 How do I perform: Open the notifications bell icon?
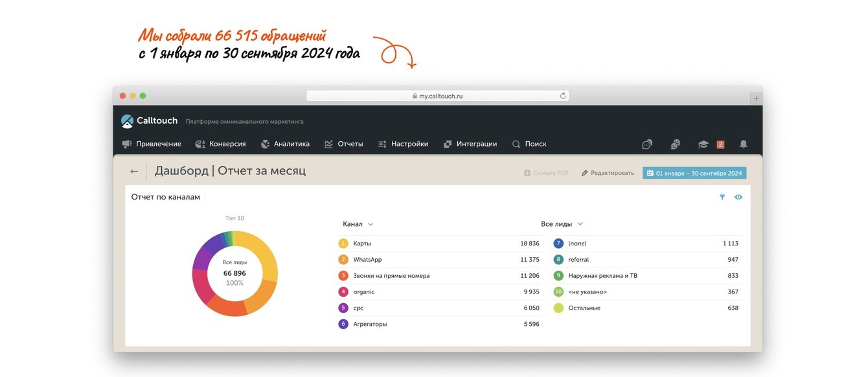tap(744, 144)
